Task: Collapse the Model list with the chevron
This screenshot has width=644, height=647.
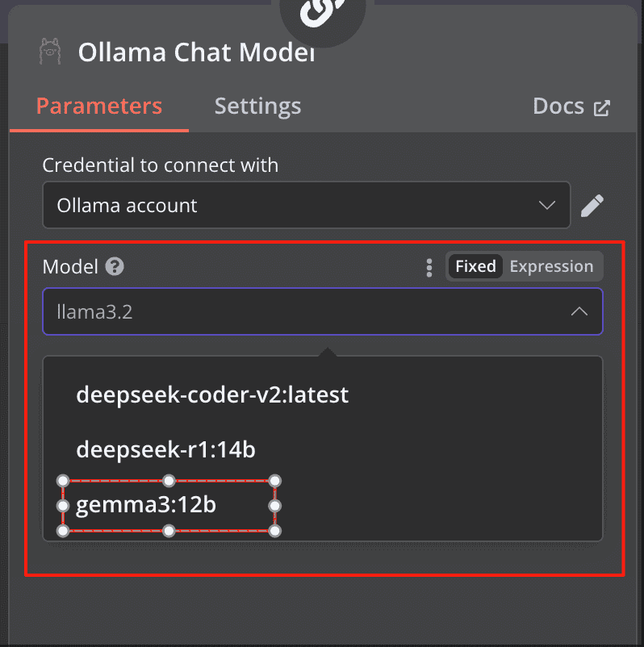Action: coord(579,311)
